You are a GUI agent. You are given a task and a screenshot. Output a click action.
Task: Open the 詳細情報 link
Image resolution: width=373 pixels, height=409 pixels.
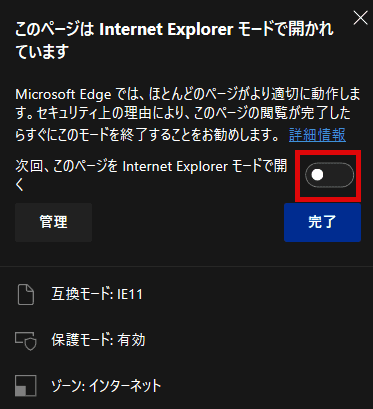[317, 135]
